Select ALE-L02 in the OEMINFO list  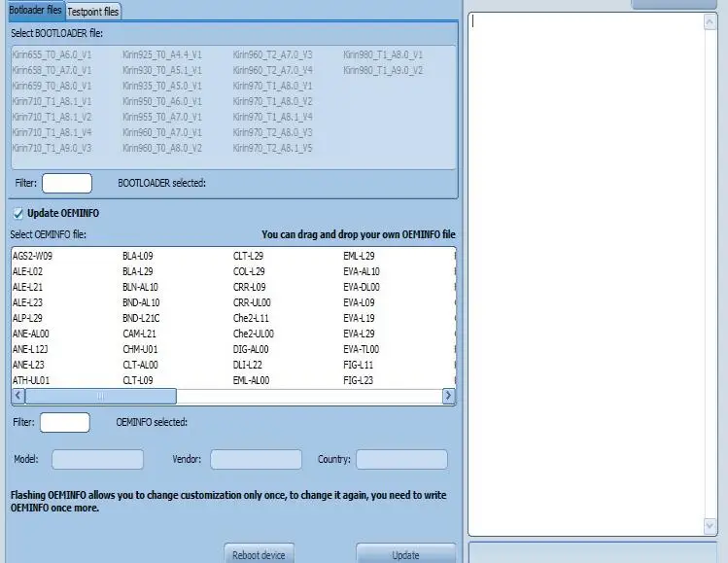[27, 271]
